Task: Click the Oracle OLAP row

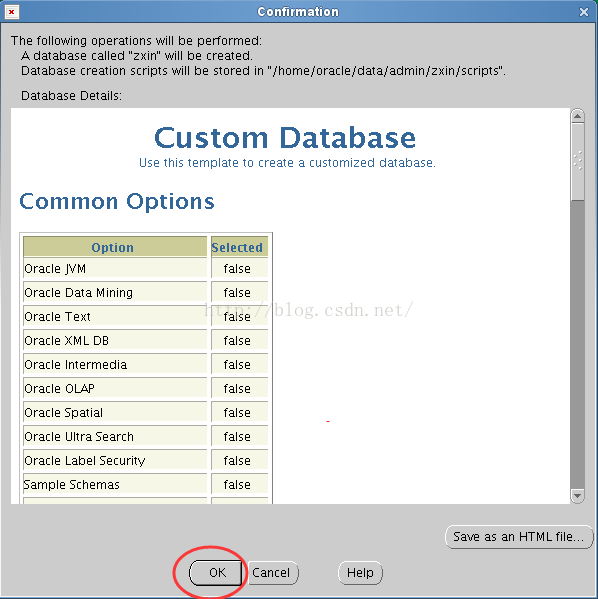Action: (146, 389)
